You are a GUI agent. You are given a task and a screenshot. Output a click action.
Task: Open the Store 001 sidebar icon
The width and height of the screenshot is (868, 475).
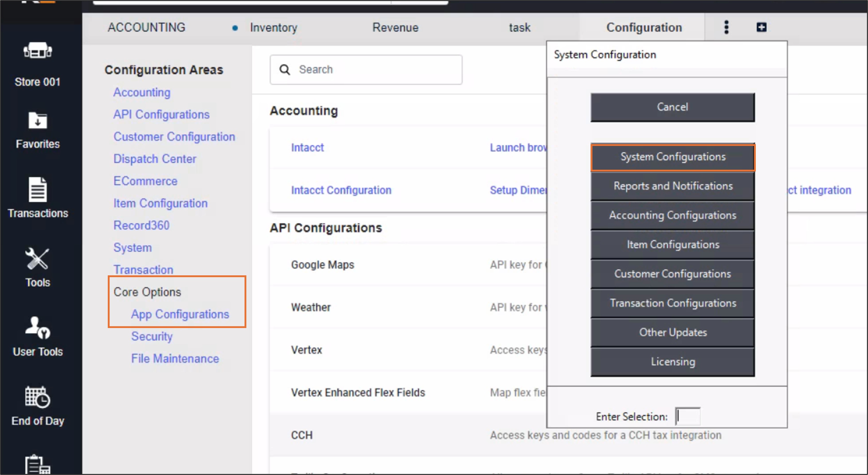(x=37, y=51)
